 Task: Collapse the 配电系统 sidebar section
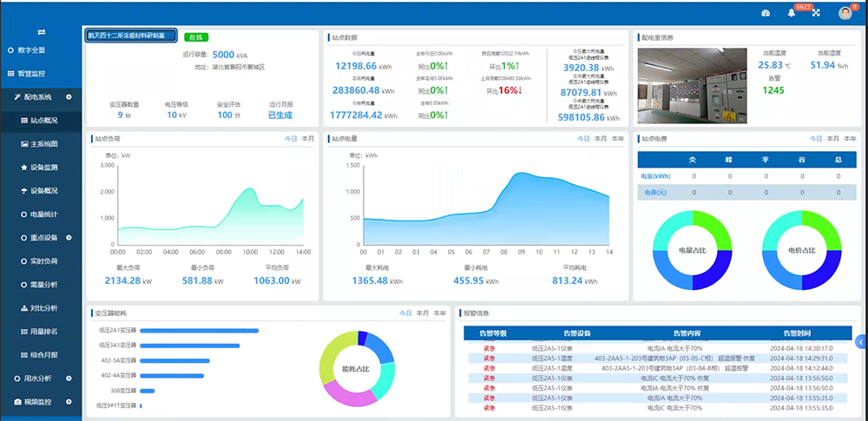[x=69, y=97]
